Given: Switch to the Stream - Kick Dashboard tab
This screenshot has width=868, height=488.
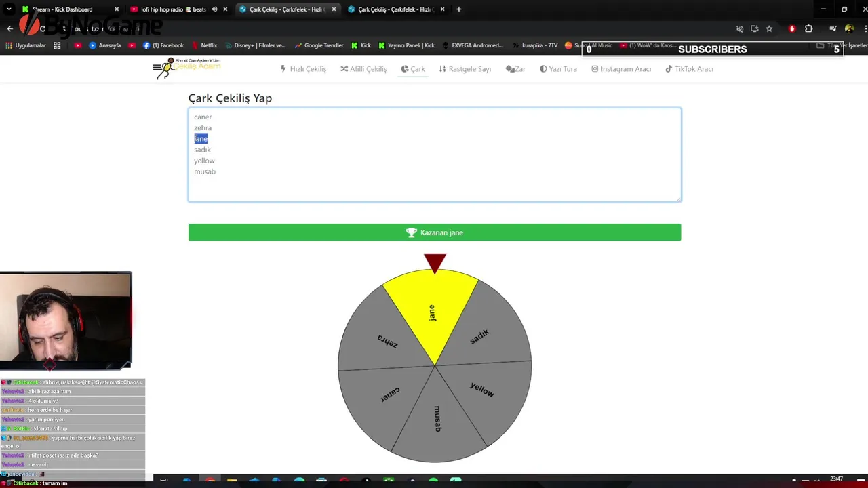Looking at the screenshot, I should [62, 9].
